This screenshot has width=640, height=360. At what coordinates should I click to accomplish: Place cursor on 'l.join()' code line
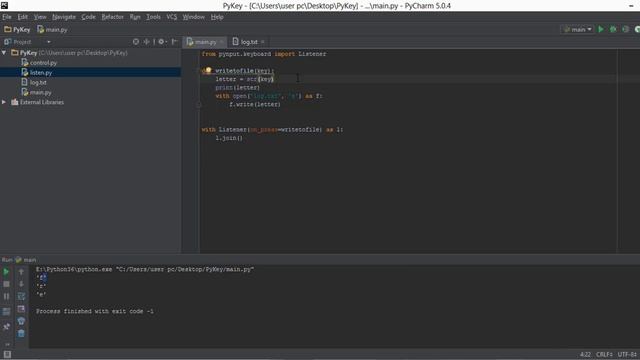229,138
